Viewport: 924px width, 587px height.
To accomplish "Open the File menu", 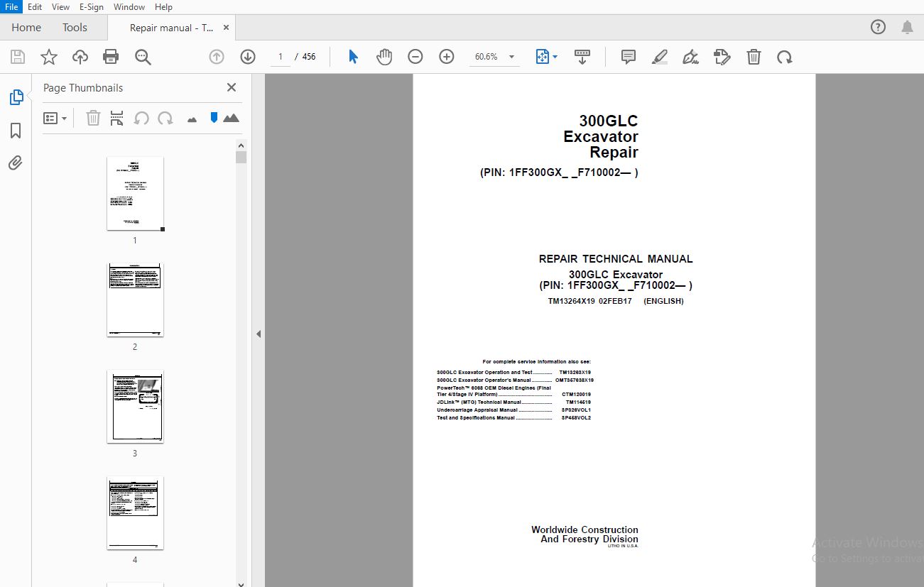I will click(x=12, y=6).
